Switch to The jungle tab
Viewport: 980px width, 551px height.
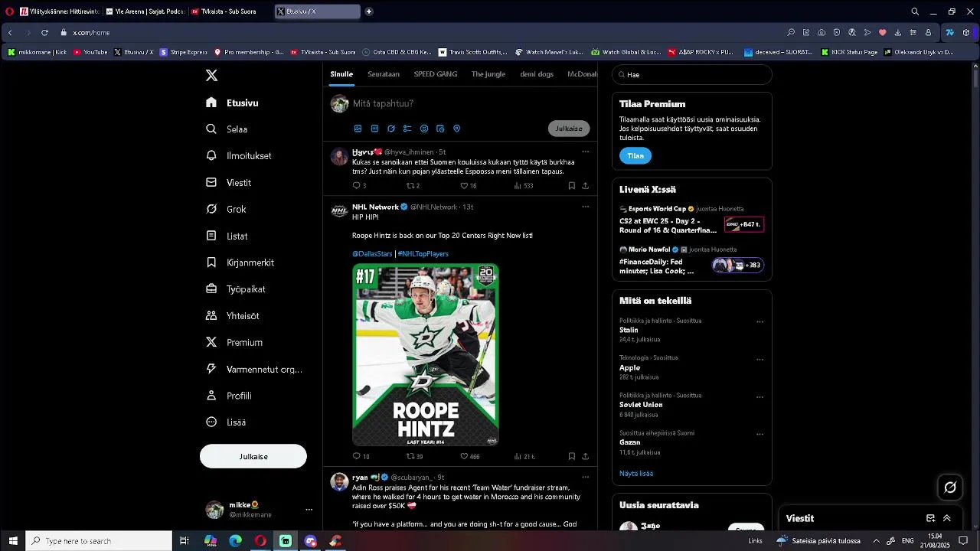click(488, 74)
